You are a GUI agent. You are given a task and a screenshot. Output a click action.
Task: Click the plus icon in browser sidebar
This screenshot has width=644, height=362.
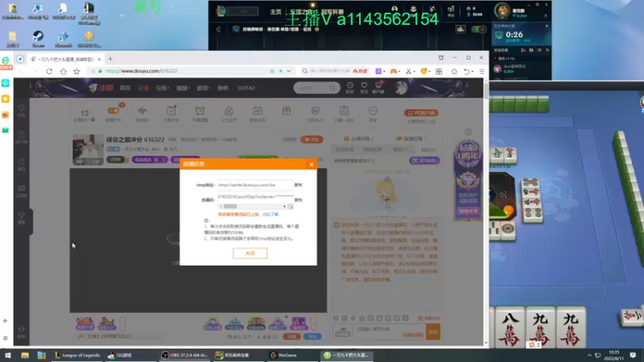pos(6,321)
